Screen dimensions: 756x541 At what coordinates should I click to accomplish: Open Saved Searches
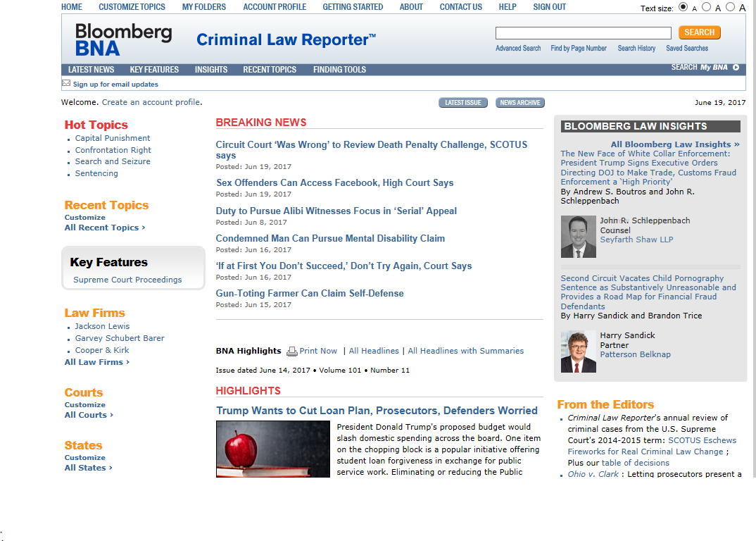(687, 49)
